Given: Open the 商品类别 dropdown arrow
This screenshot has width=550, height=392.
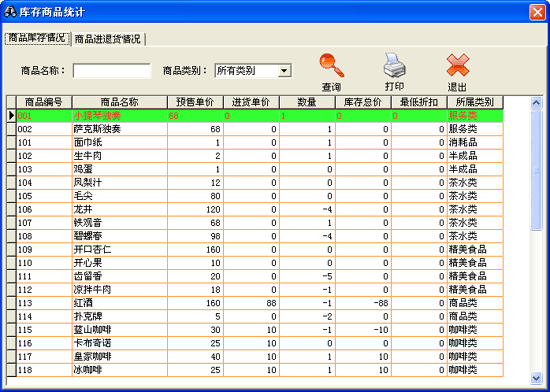Looking at the screenshot, I should (284, 71).
